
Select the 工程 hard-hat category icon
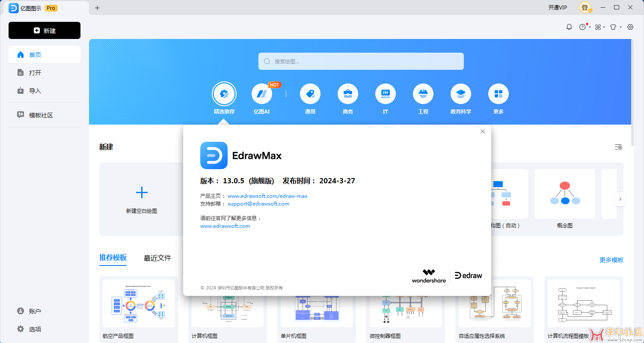click(423, 93)
